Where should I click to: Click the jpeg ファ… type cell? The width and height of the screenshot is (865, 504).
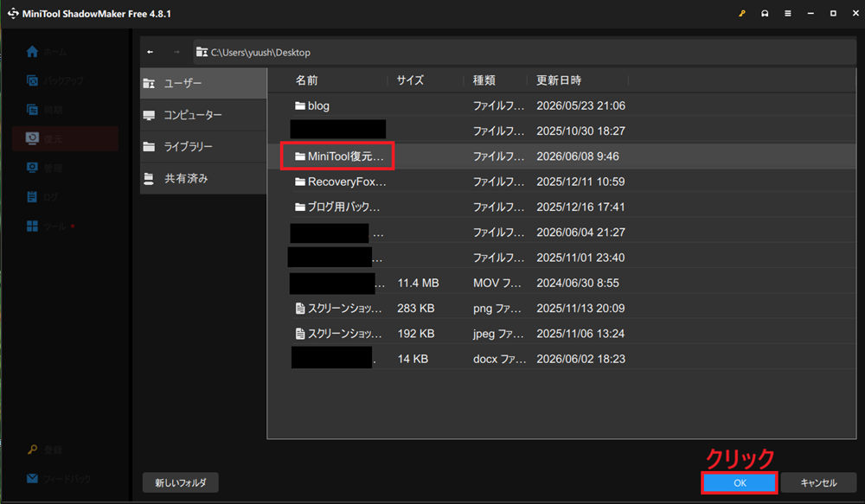pos(499,334)
